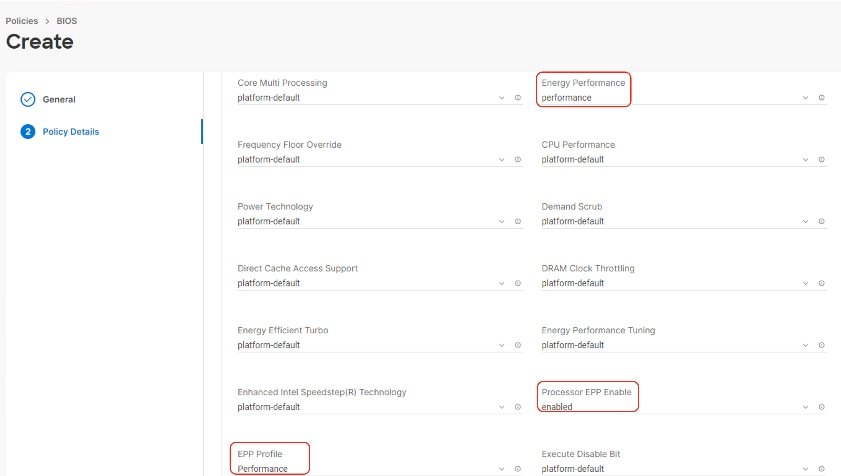The width and height of the screenshot is (841, 476).
Task: Click info icon beside Energy Performance
Action: [822, 98]
